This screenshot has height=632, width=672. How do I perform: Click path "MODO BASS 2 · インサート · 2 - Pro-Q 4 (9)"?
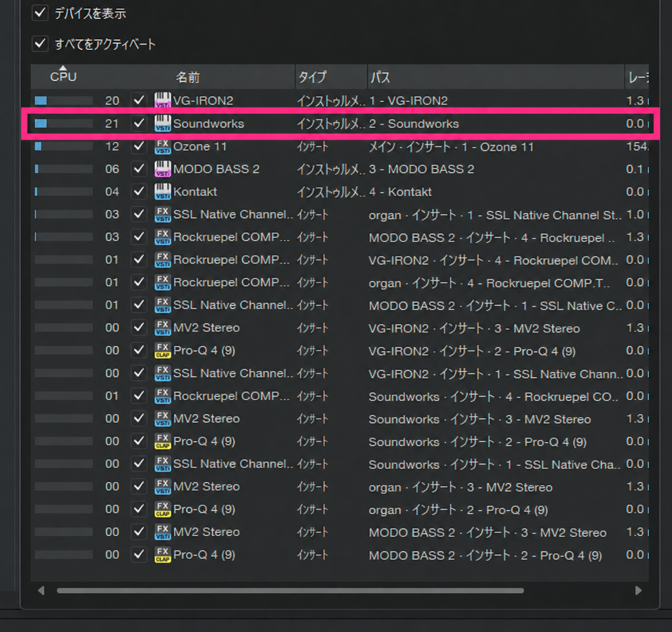[x=485, y=556]
